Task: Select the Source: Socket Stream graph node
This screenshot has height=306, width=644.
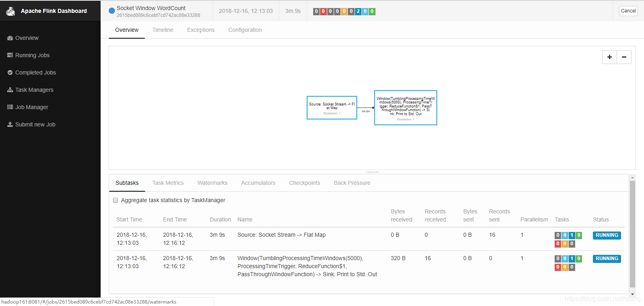Action: point(332,108)
